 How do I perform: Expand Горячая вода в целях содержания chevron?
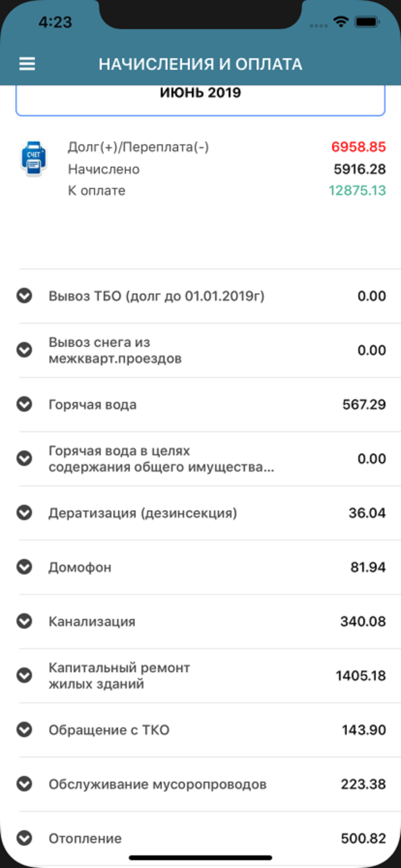[24, 459]
